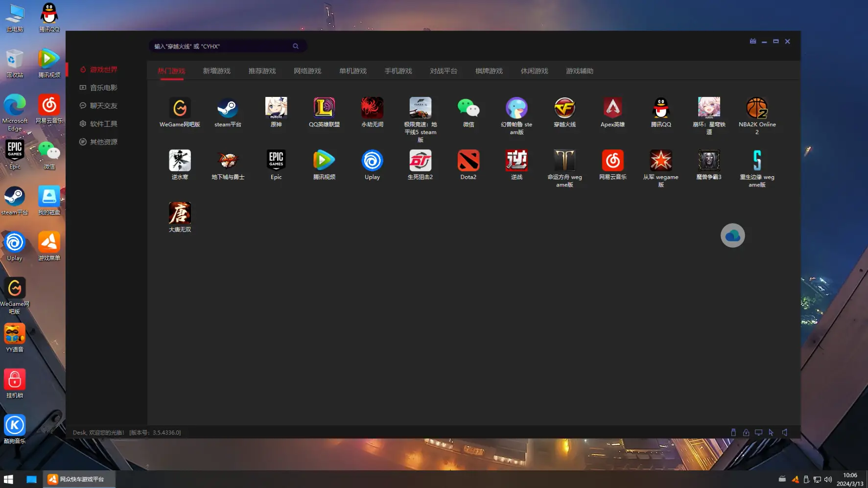Select the 手机游戏 tab

398,71
